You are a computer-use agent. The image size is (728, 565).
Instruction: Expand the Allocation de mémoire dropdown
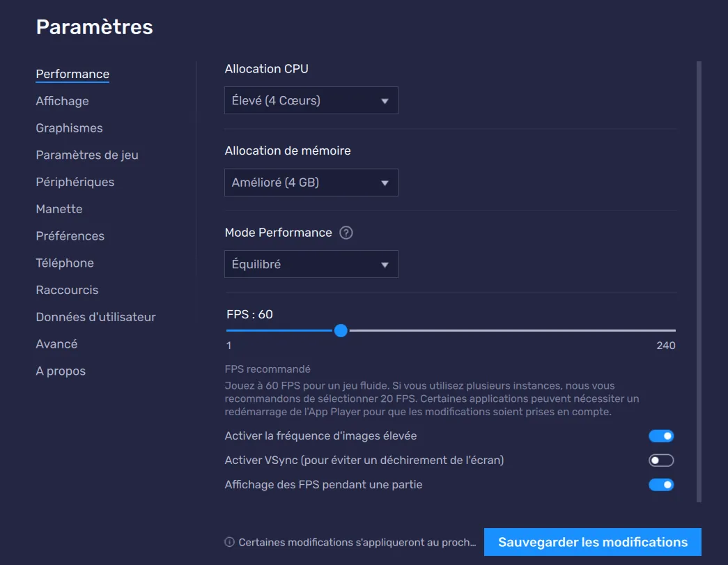click(311, 183)
